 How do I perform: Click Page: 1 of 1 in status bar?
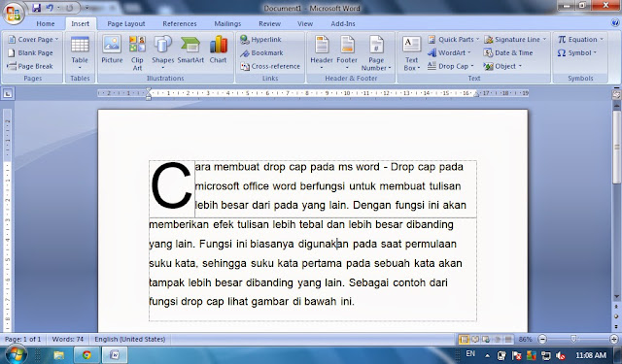point(22,340)
